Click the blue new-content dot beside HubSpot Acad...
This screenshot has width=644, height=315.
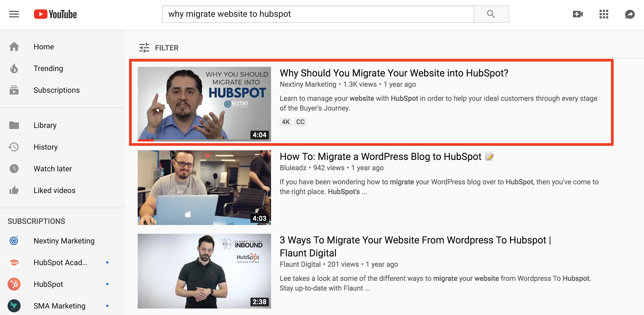click(107, 262)
